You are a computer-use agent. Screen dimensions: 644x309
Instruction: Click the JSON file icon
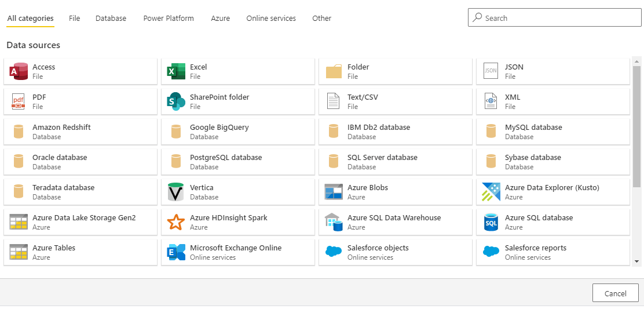point(491,71)
